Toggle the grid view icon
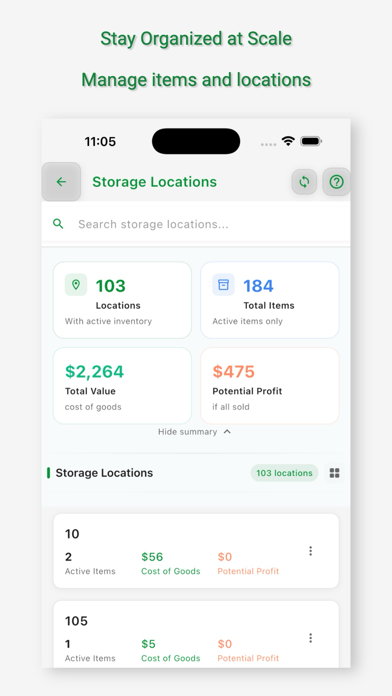This screenshot has height=696, width=392. pos(335,473)
